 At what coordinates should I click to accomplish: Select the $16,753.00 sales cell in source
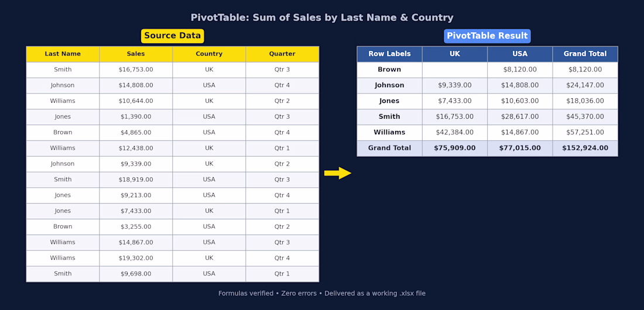tap(136, 70)
